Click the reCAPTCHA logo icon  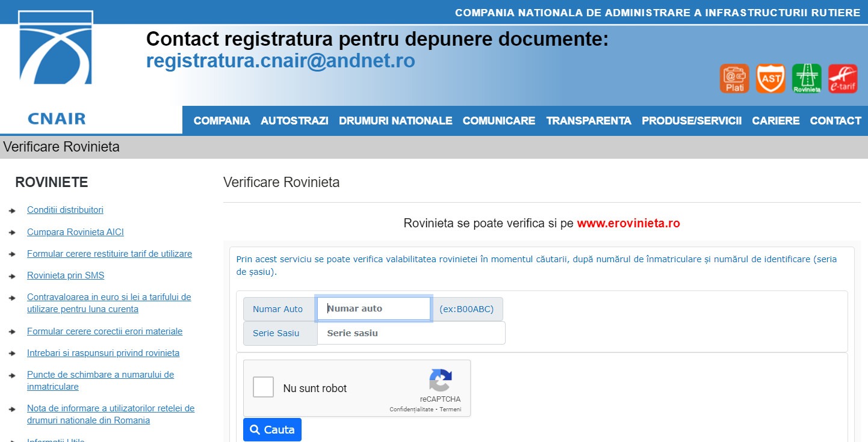pyautogui.click(x=441, y=381)
